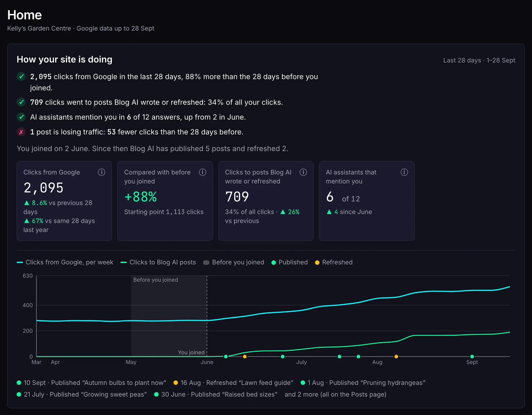This screenshot has height=415, width=532.
Task: Click the 2,095 value in Clicks from Google card
Action: click(44, 188)
